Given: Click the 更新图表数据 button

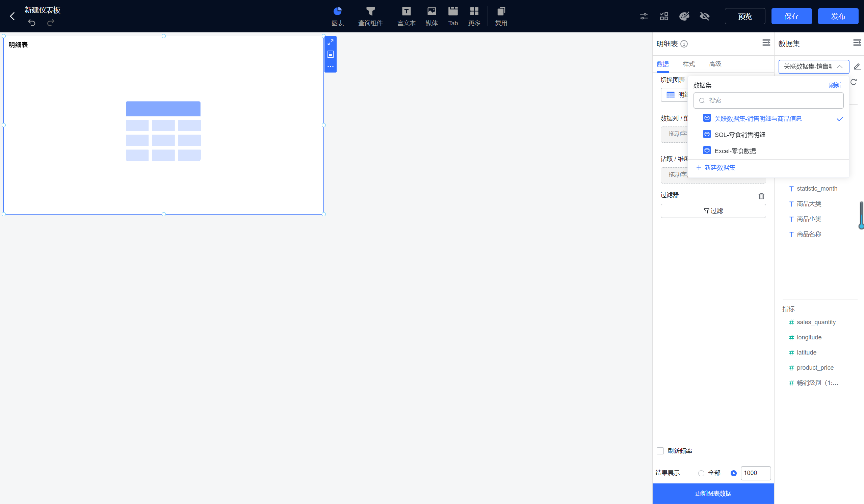Looking at the screenshot, I should pyautogui.click(x=713, y=494).
